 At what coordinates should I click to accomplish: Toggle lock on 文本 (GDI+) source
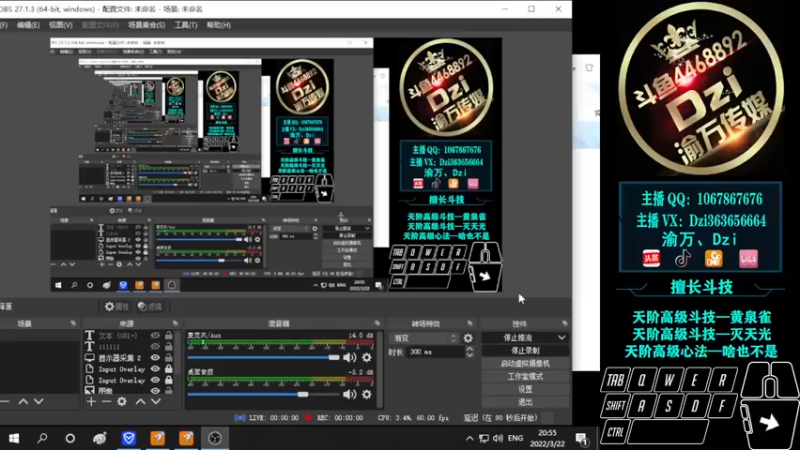coord(168,335)
